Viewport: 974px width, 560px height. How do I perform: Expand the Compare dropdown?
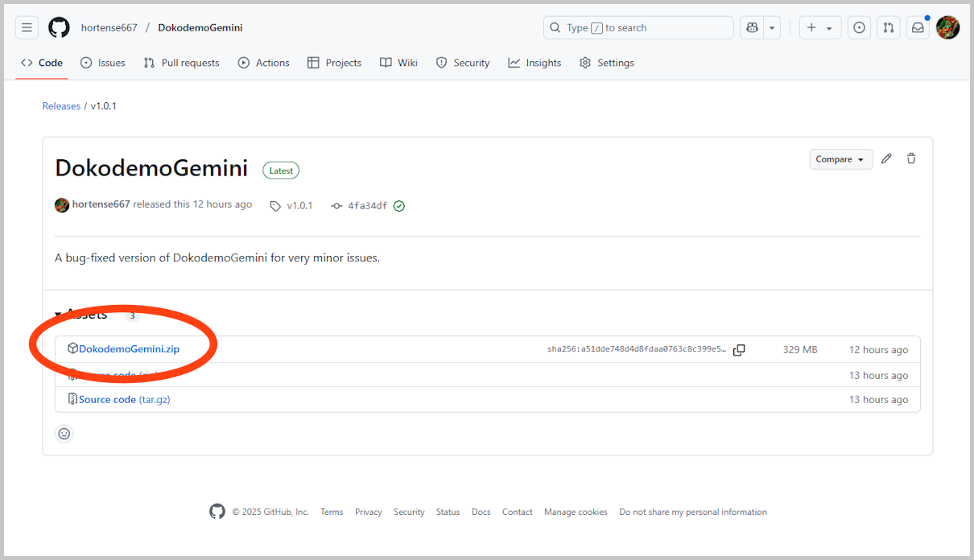tap(841, 159)
